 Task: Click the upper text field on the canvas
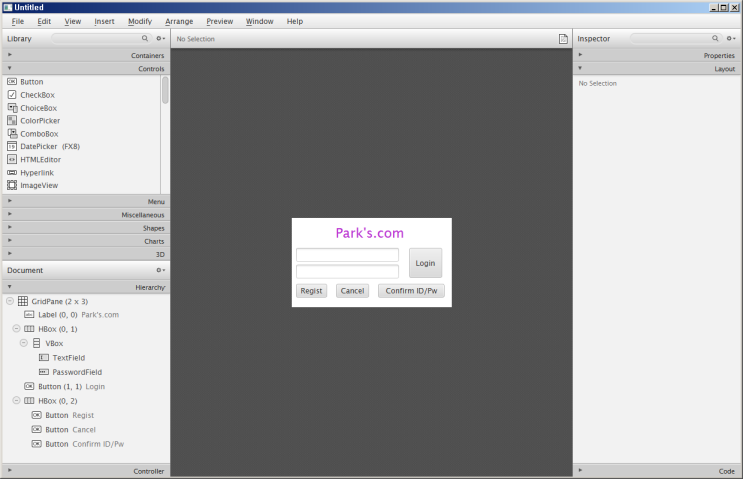coord(347,255)
